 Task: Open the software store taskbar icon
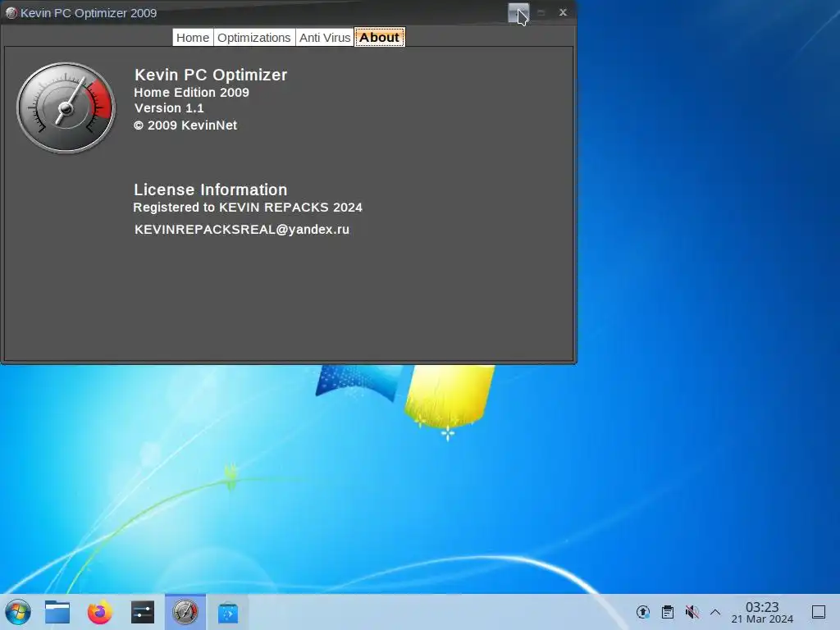tap(228, 612)
